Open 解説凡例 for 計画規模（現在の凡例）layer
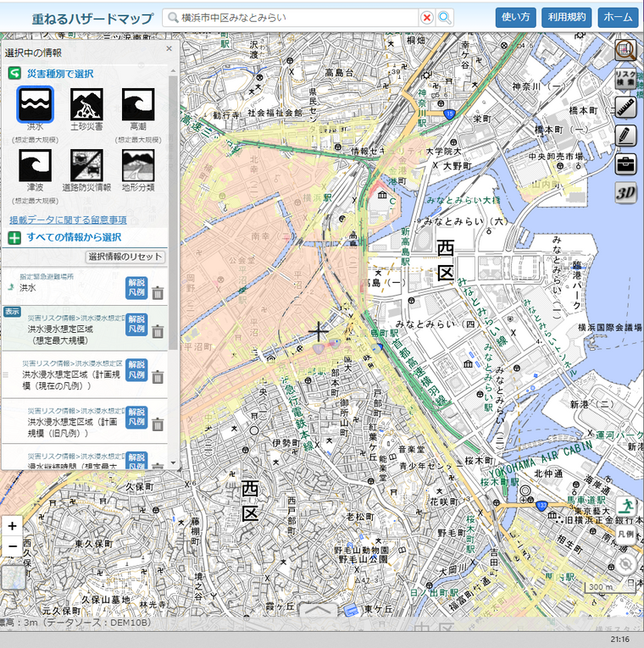This screenshot has width=644, height=648. click(136, 370)
